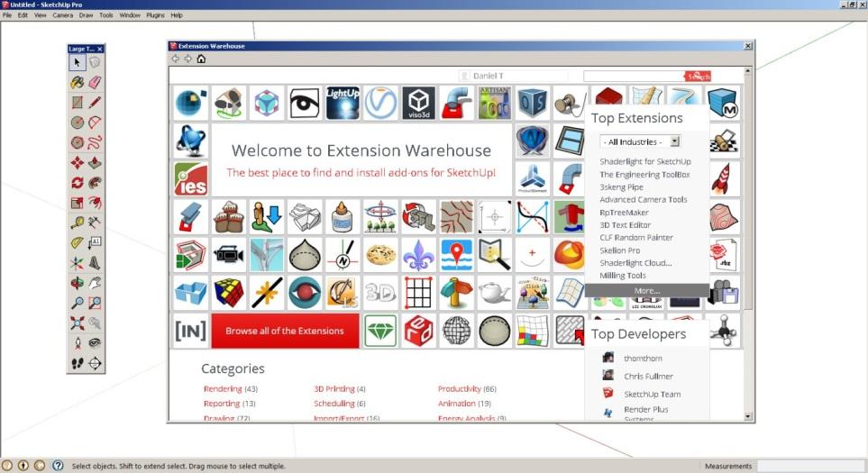Navigate back in Extension Warehouse

tap(176, 59)
